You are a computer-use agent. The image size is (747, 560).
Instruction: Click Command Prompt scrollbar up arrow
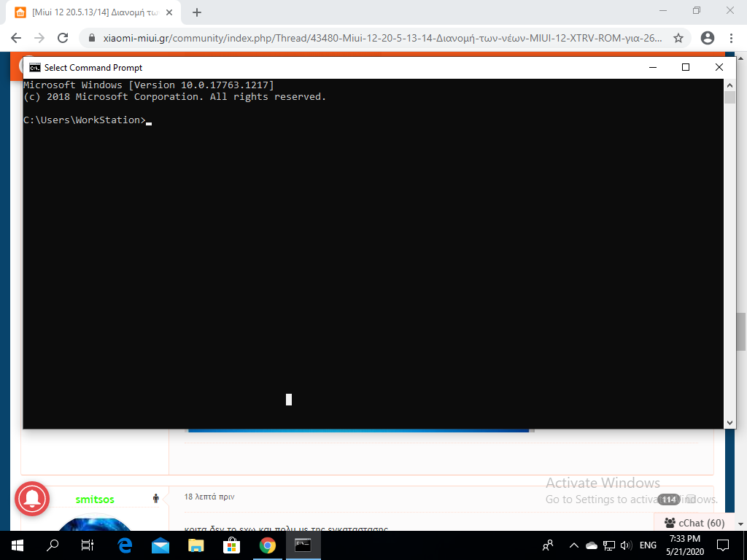pyautogui.click(x=729, y=85)
